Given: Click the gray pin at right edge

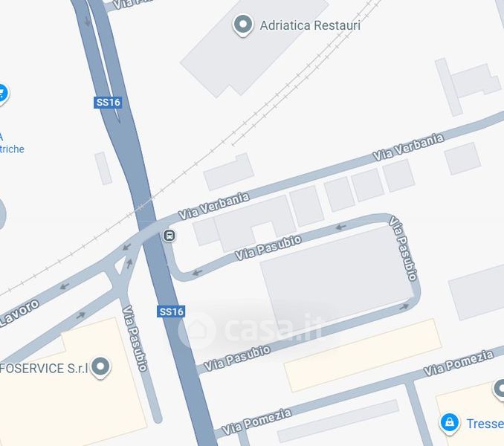Looking at the screenshot, I should pos(499,390).
